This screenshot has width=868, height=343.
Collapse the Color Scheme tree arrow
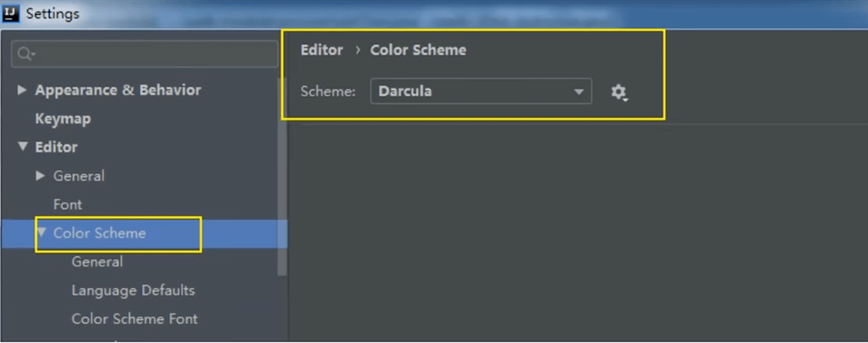pos(42,232)
